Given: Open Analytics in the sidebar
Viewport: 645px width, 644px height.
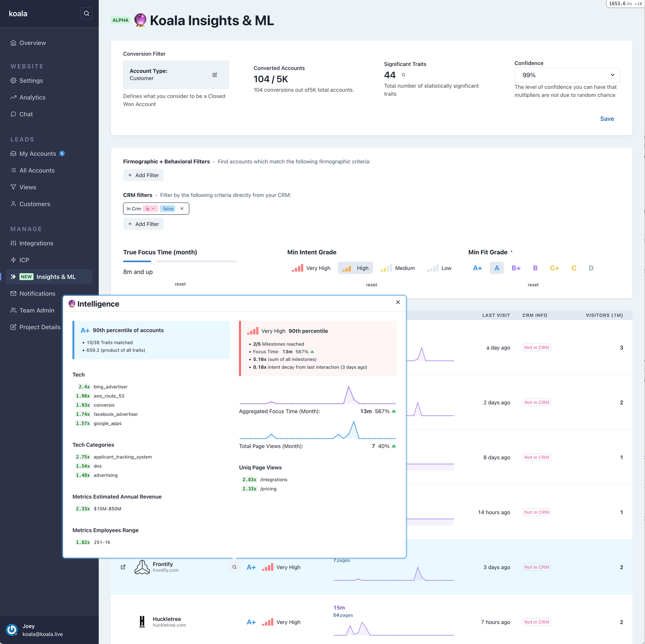Looking at the screenshot, I should click(32, 97).
